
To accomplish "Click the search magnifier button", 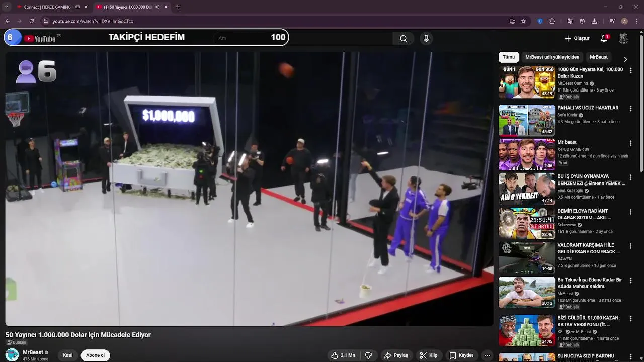I will 404,39.
